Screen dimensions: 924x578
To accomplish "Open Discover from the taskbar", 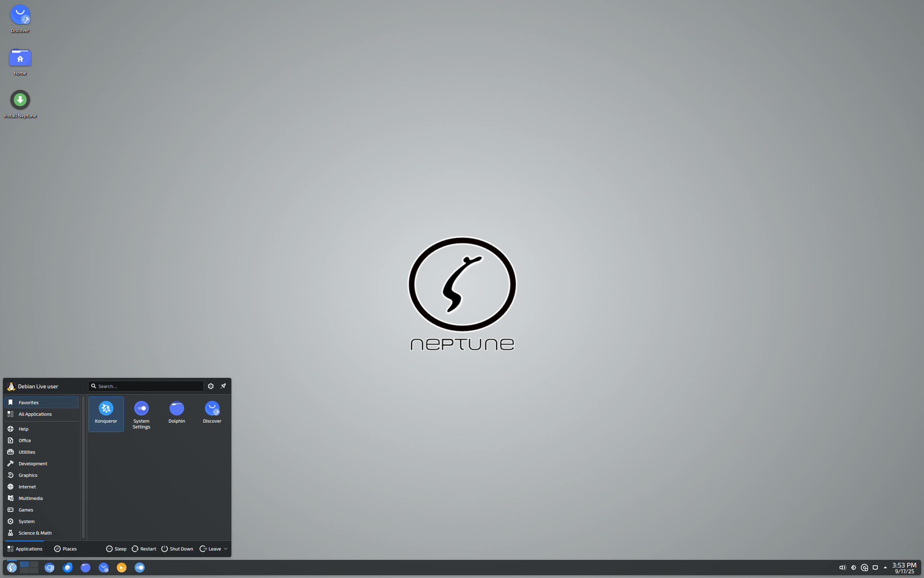I will pos(104,568).
